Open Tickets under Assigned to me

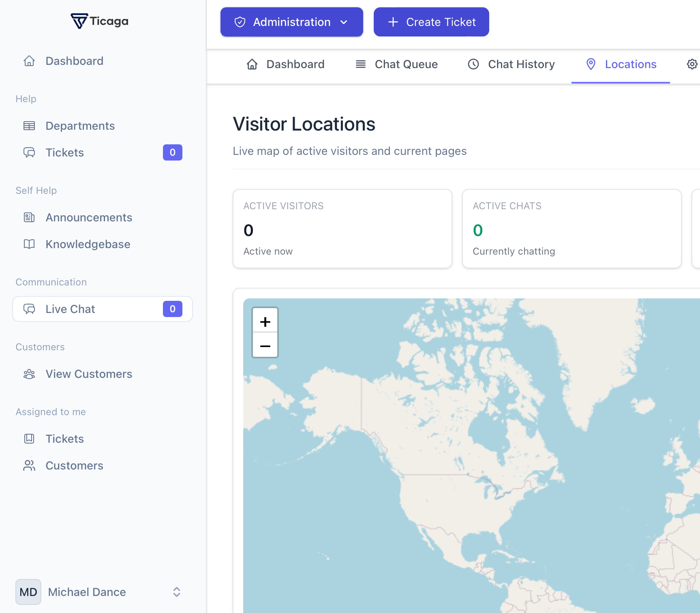click(x=64, y=439)
